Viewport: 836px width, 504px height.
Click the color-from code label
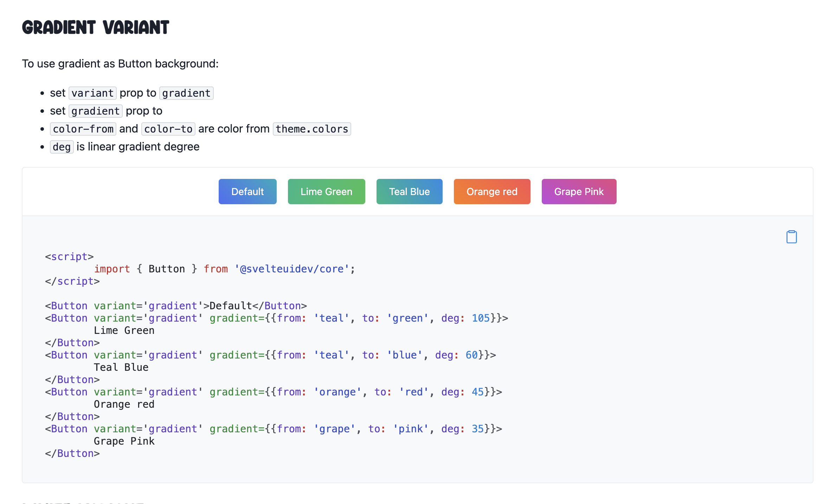click(83, 129)
